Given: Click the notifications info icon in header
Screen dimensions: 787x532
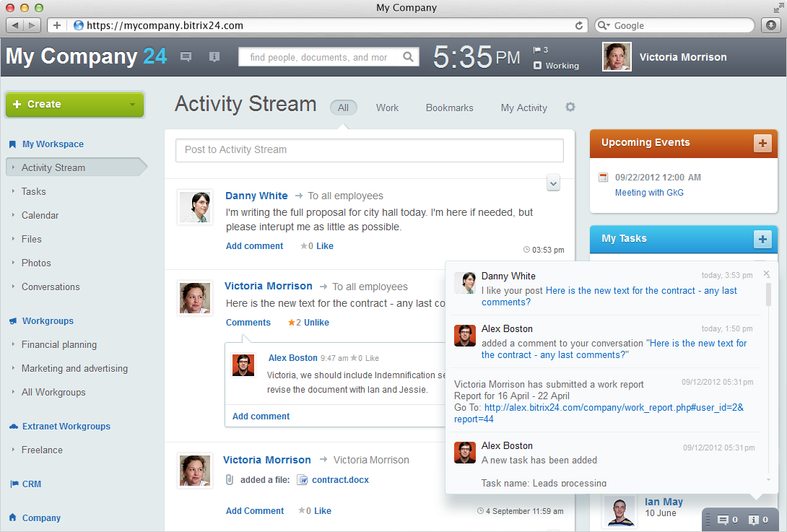Looking at the screenshot, I should pyautogui.click(x=214, y=57).
